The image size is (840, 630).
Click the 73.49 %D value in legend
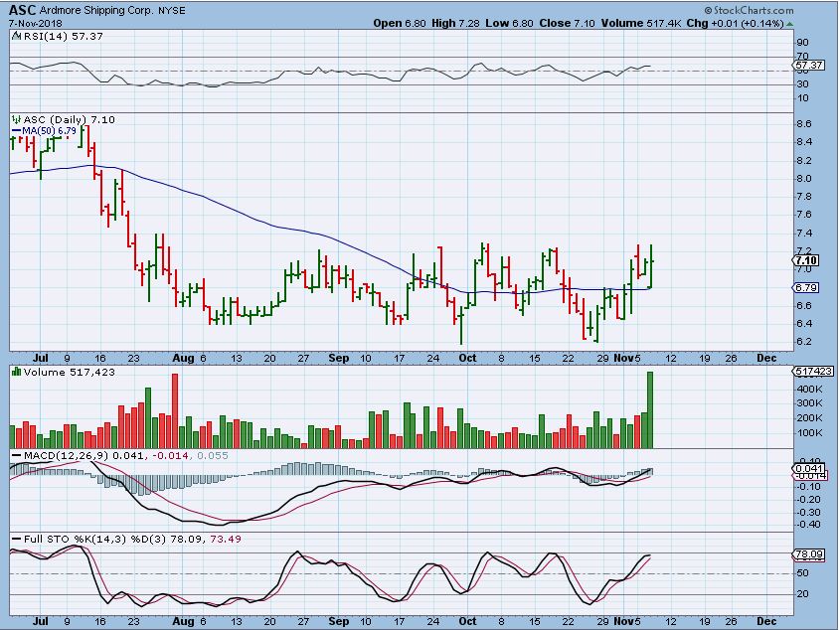(x=226, y=539)
